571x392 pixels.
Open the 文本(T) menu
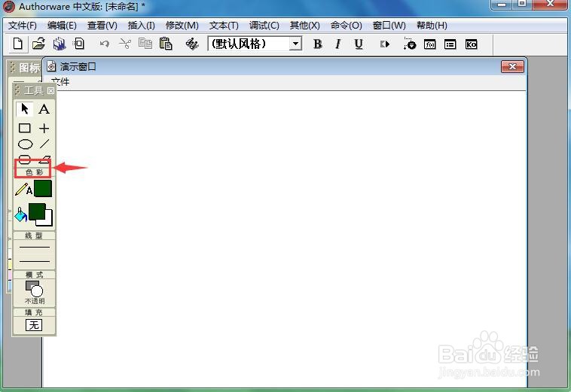(224, 26)
